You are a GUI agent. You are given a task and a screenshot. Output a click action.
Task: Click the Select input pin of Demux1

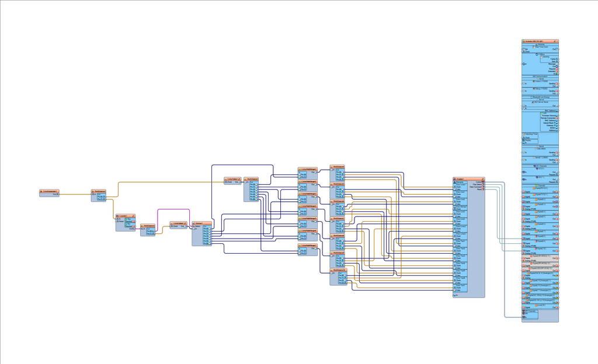point(196,226)
